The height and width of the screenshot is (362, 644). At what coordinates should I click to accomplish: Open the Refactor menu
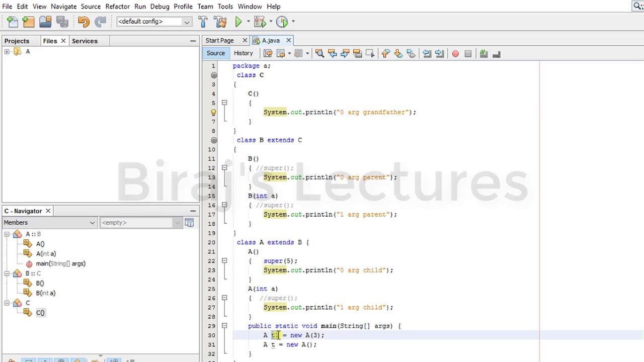[x=117, y=7]
